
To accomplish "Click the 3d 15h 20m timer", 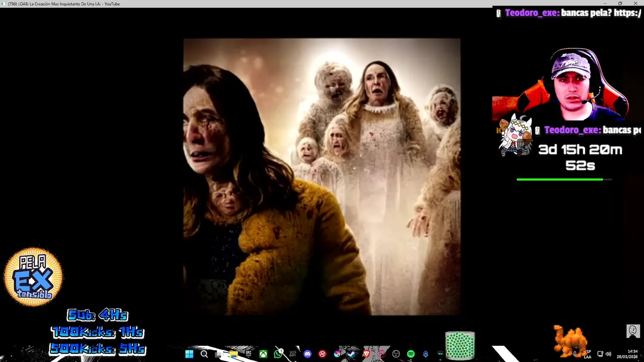I will pos(580,149).
